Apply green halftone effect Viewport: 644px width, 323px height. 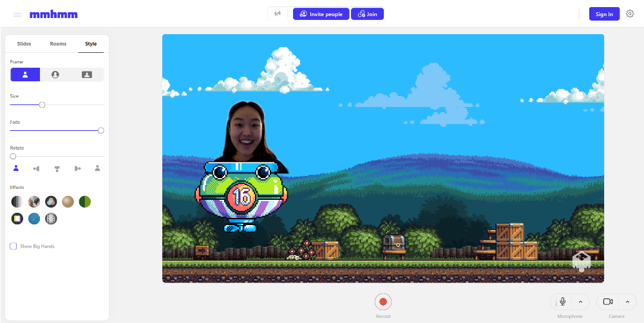pyautogui.click(x=84, y=202)
